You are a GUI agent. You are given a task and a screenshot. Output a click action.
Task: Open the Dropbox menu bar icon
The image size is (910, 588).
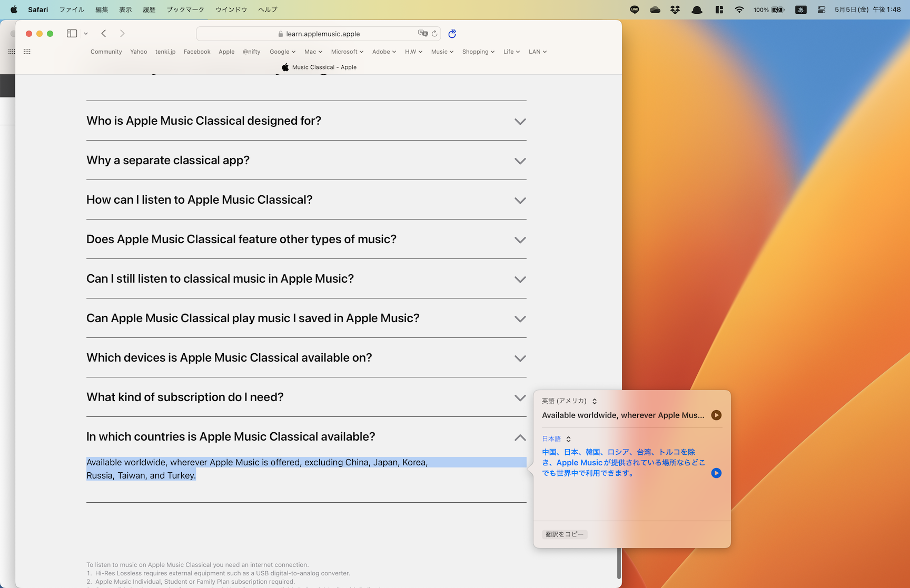click(x=675, y=9)
